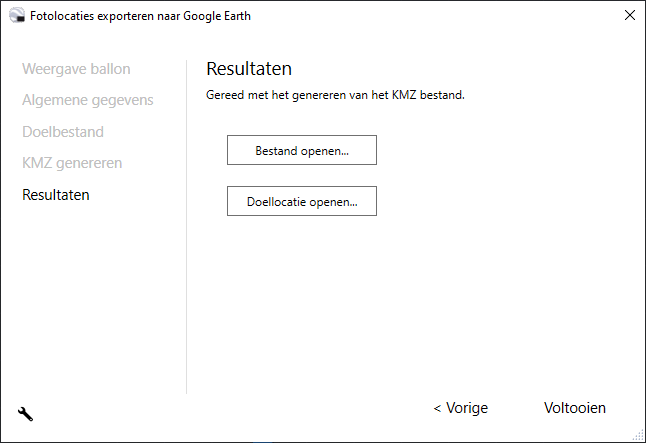Image resolution: width=646 pixels, height=443 pixels.
Task: Go back with the Vorige button
Action: tap(460, 408)
